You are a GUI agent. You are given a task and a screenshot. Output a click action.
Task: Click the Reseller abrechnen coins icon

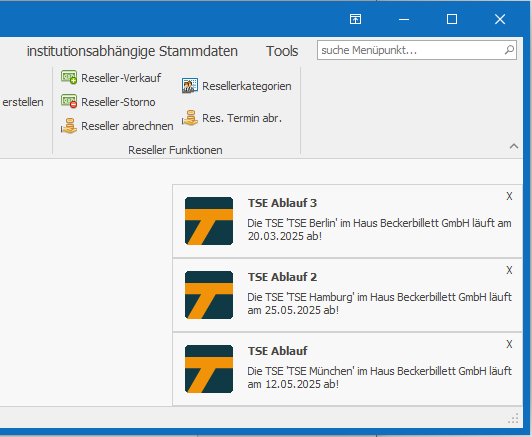coord(69,126)
